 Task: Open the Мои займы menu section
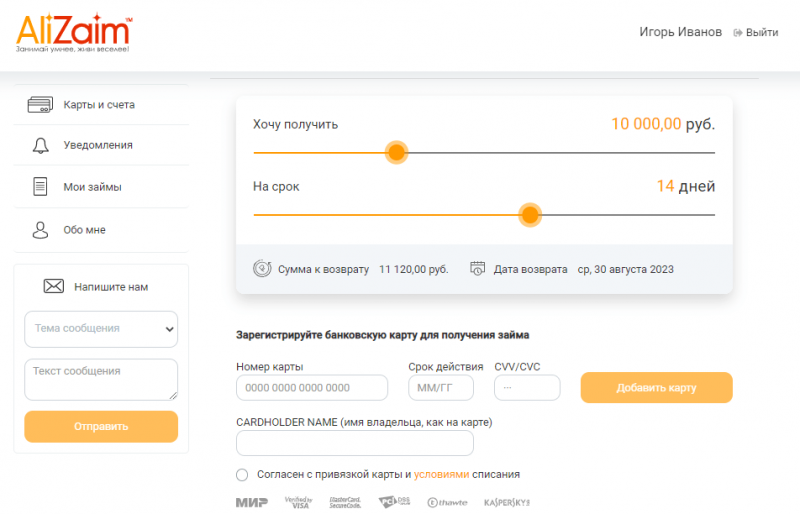pyautogui.click(x=92, y=187)
